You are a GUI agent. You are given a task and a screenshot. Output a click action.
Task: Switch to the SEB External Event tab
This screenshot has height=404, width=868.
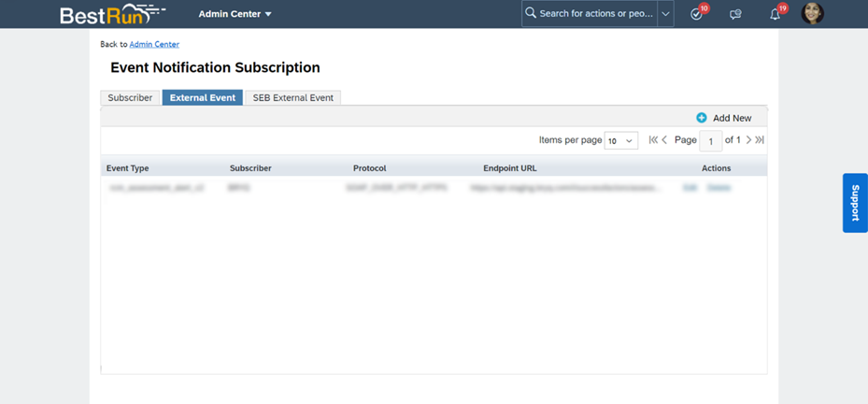point(292,97)
